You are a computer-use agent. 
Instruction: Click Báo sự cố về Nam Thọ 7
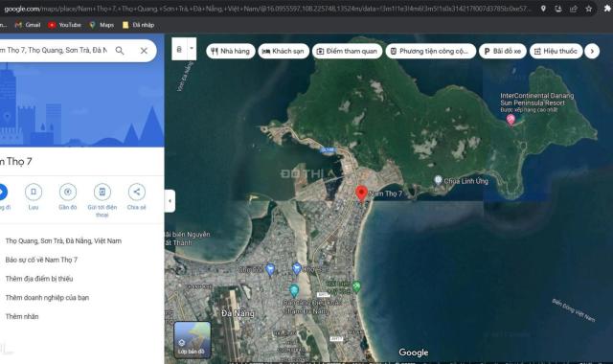coord(41,260)
